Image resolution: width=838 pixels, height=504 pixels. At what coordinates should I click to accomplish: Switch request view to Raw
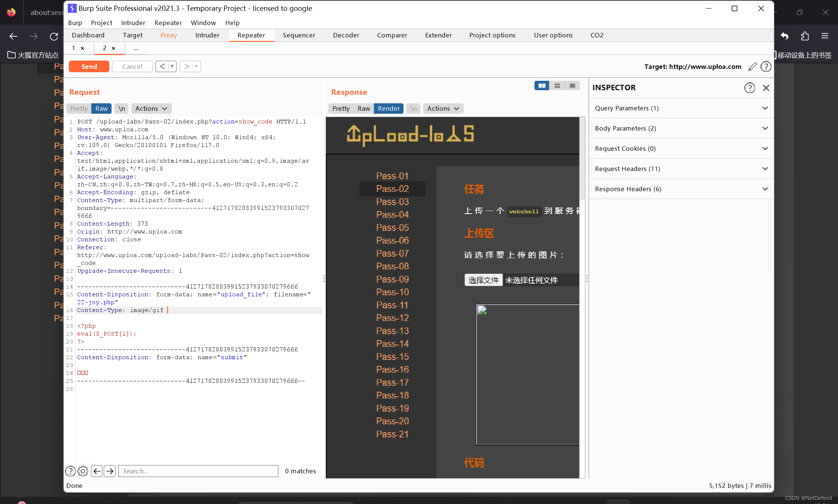[101, 109]
